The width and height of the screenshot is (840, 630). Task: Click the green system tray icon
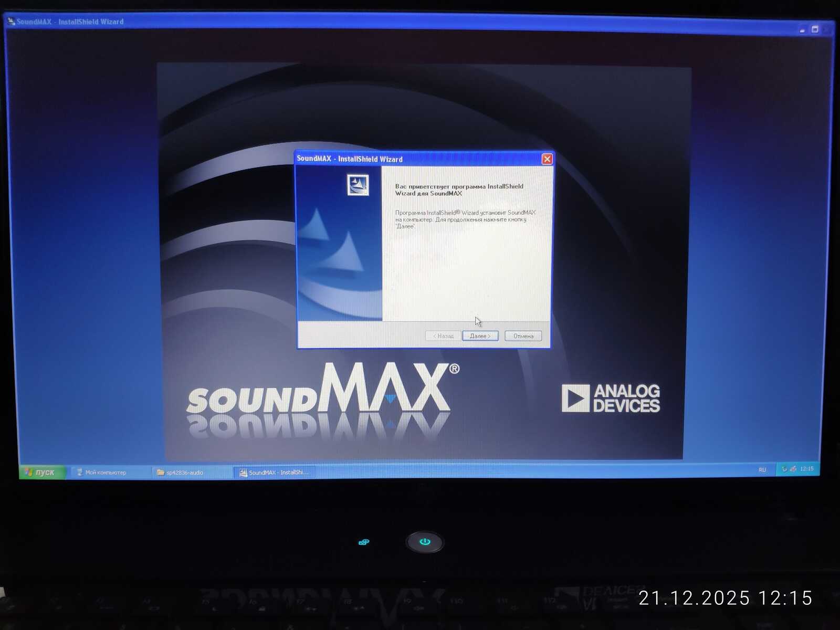coord(784,469)
